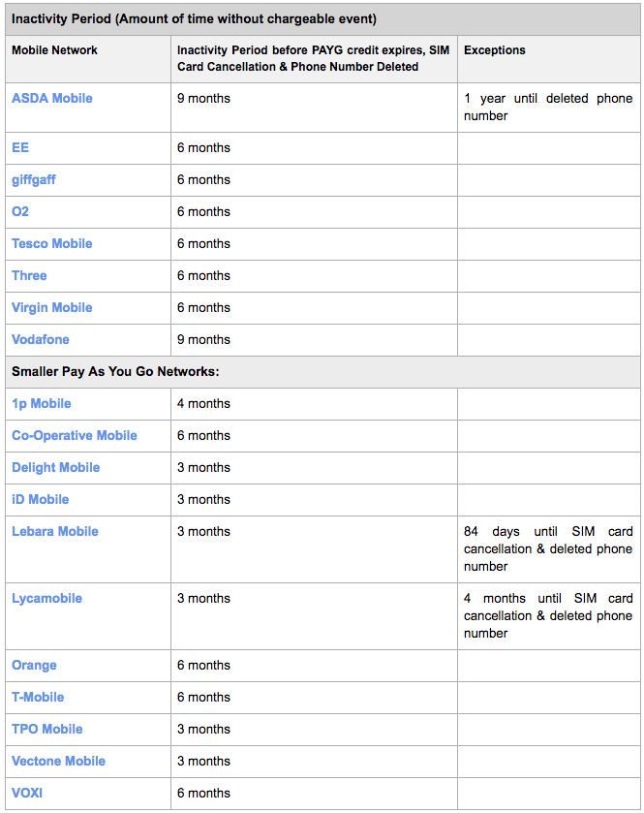The height and width of the screenshot is (813, 644).
Task: Open the Virgin Mobile link
Action: coord(52,307)
